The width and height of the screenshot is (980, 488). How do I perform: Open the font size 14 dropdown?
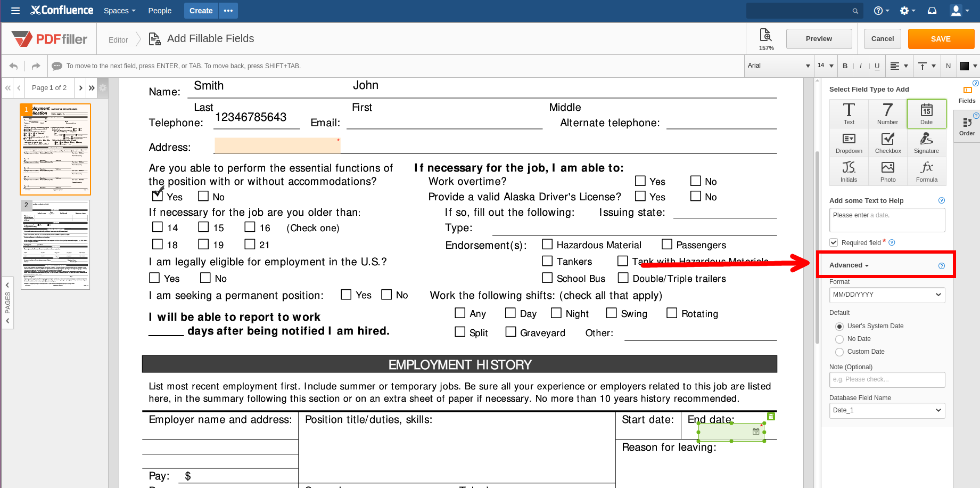pos(826,66)
